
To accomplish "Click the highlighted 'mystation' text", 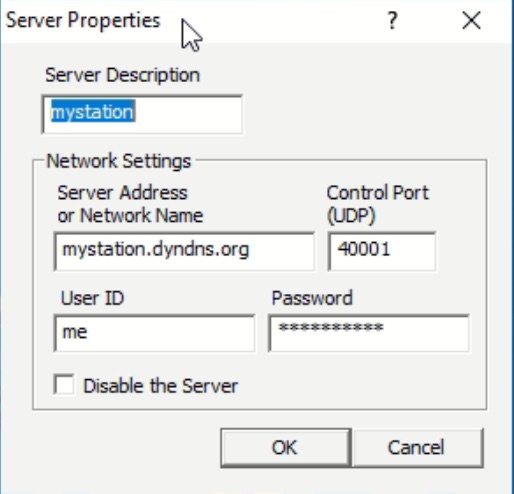I will coord(93,111).
